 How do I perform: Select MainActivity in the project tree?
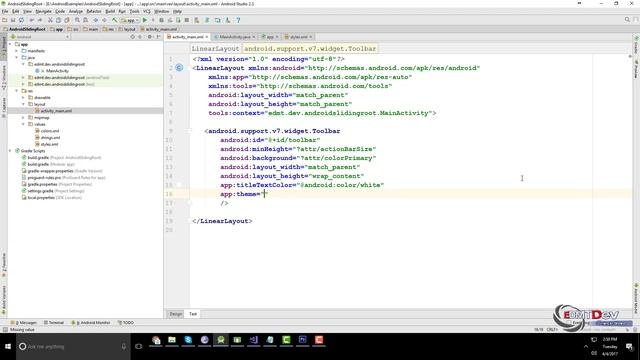pyautogui.click(x=57, y=71)
